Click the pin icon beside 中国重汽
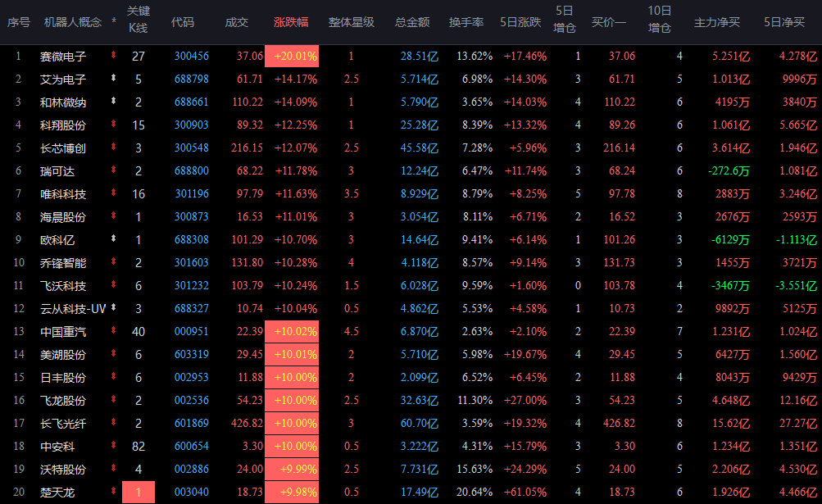This screenshot has width=822, height=504. pyautogui.click(x=113, y=330)
